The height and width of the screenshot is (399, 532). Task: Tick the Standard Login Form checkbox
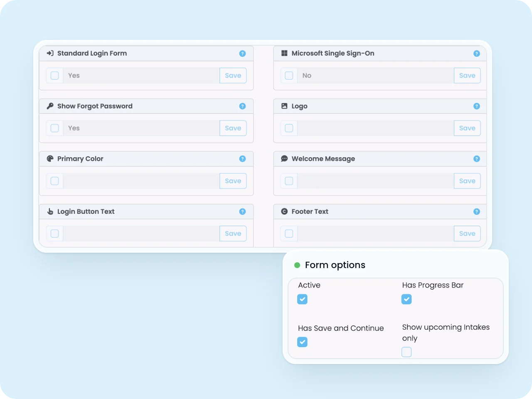(x=54, y=76)
